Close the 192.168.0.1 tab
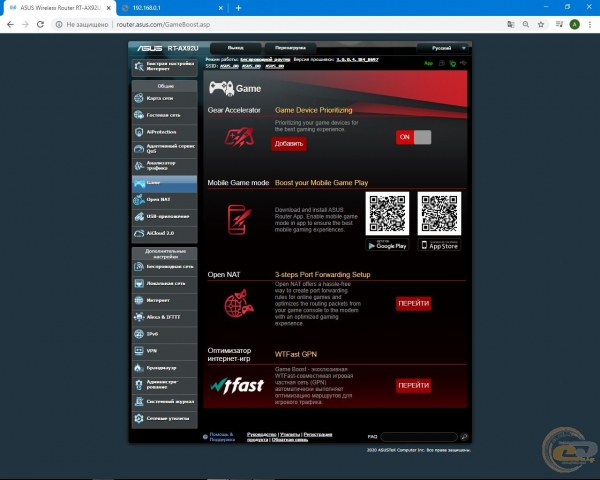This screenshot has width=600, height=480. [x=221, y=8]
